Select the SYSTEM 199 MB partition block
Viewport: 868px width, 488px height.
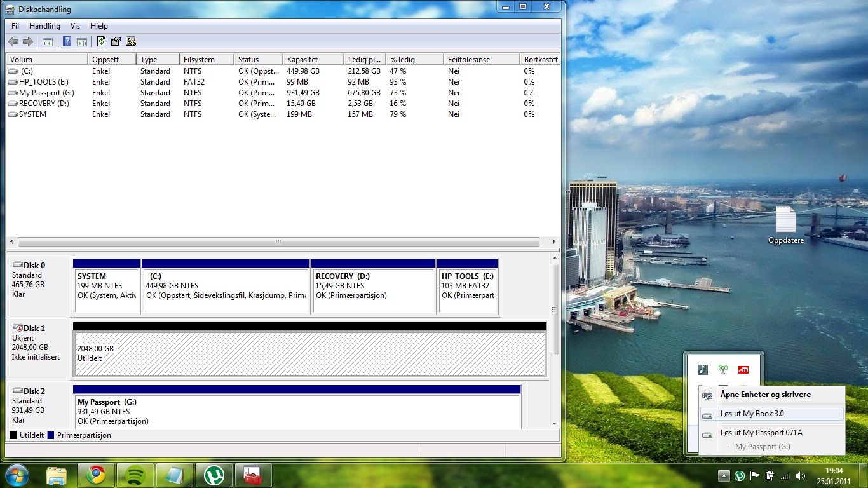[107, 286]
